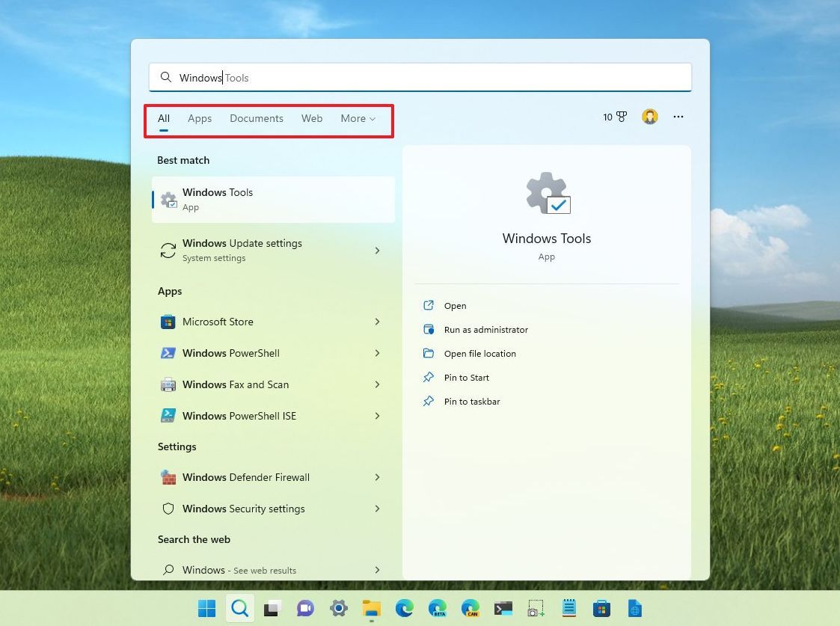Switch to the Documents search tab
This screenshot has height=626, width=840.
coord(257,118)
